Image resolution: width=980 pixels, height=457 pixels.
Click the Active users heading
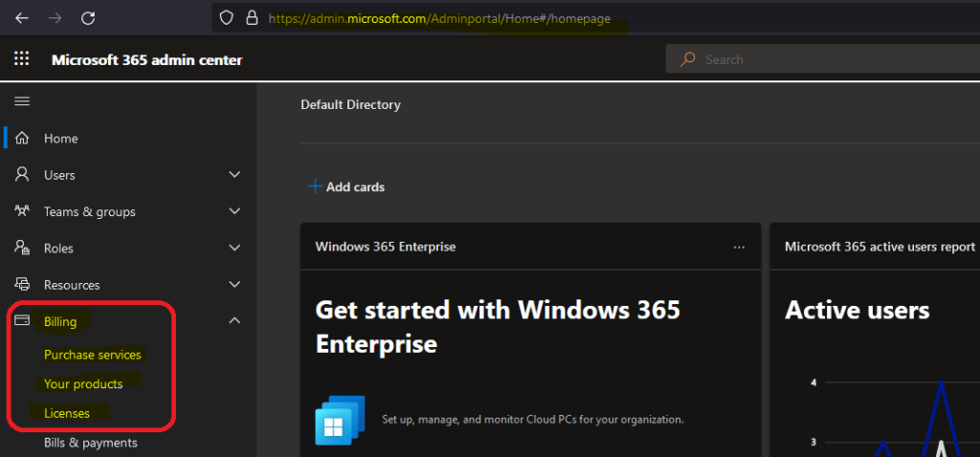pyautogui.click(x=857, y=310)
